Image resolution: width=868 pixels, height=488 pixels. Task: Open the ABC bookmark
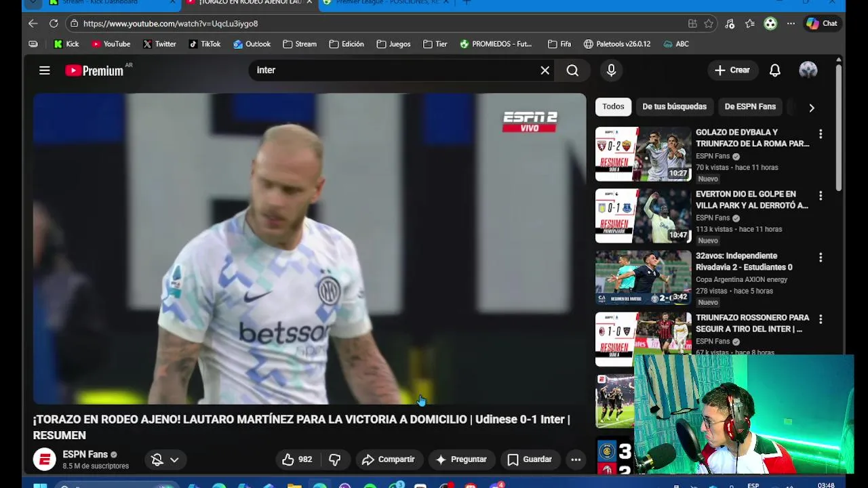[676, 44]
